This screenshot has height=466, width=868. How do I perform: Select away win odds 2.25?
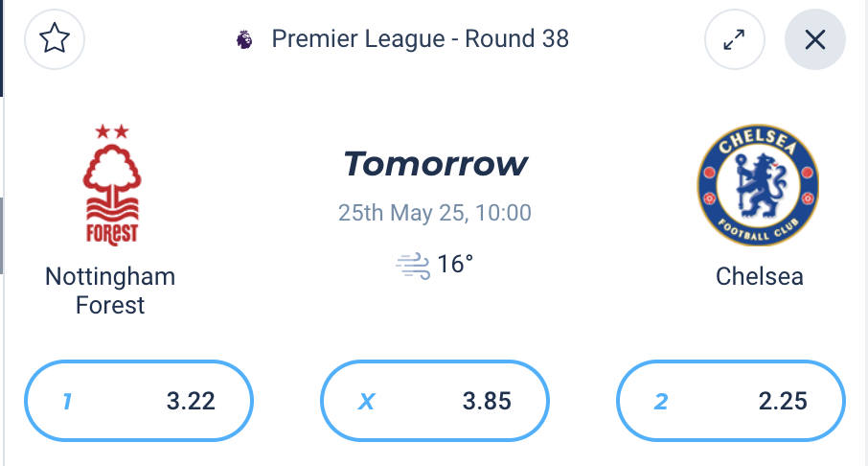731,401
